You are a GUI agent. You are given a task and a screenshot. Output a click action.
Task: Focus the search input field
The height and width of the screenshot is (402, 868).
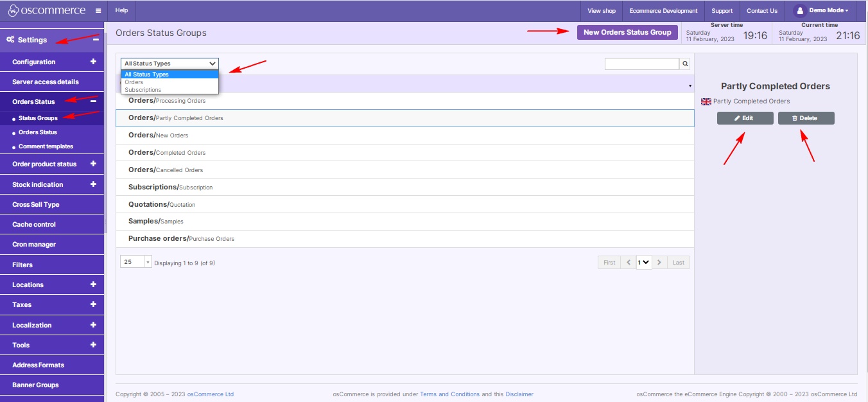tap(642, 64)
